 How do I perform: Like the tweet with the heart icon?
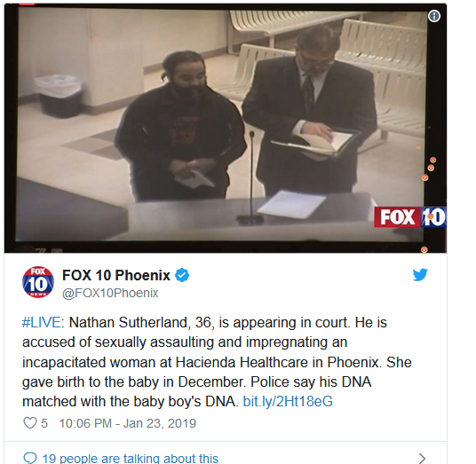tap(30, 423)
